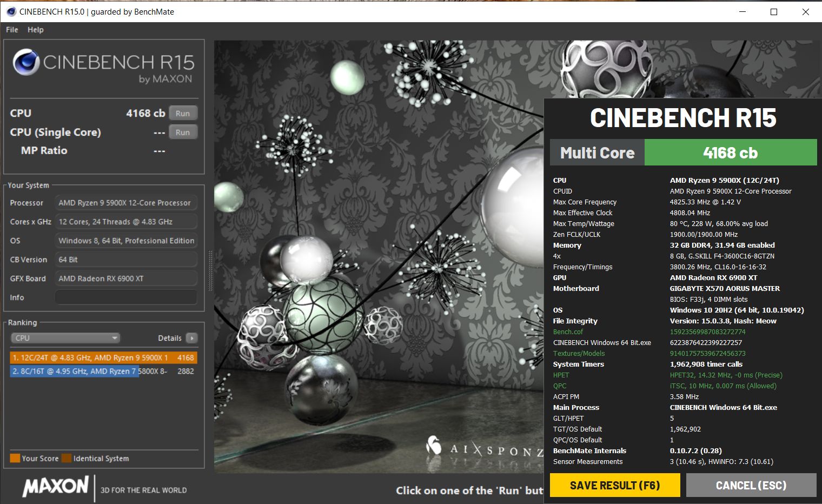Click the Bench.cof file integrity entry

(x=568, y=331)
